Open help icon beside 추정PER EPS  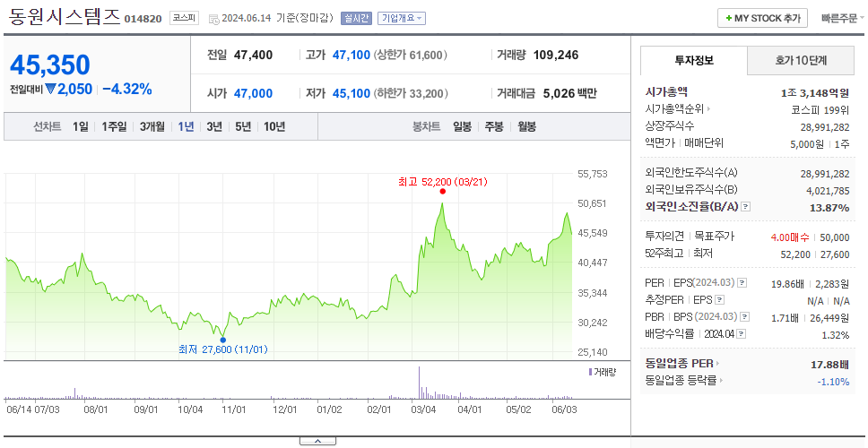719,300
